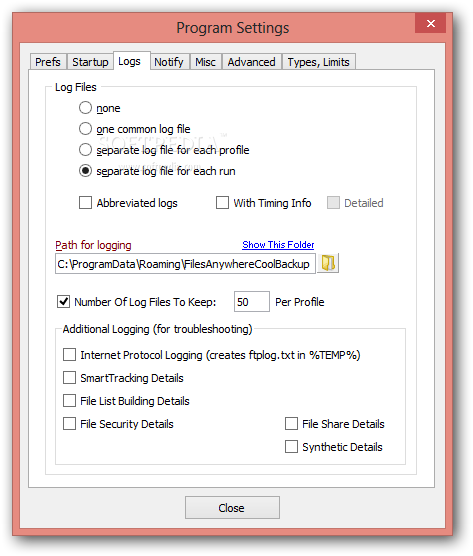Click the Show This Folder link
Image resolution: width=473 pixels, height=556 pixels.
[278, 245]
